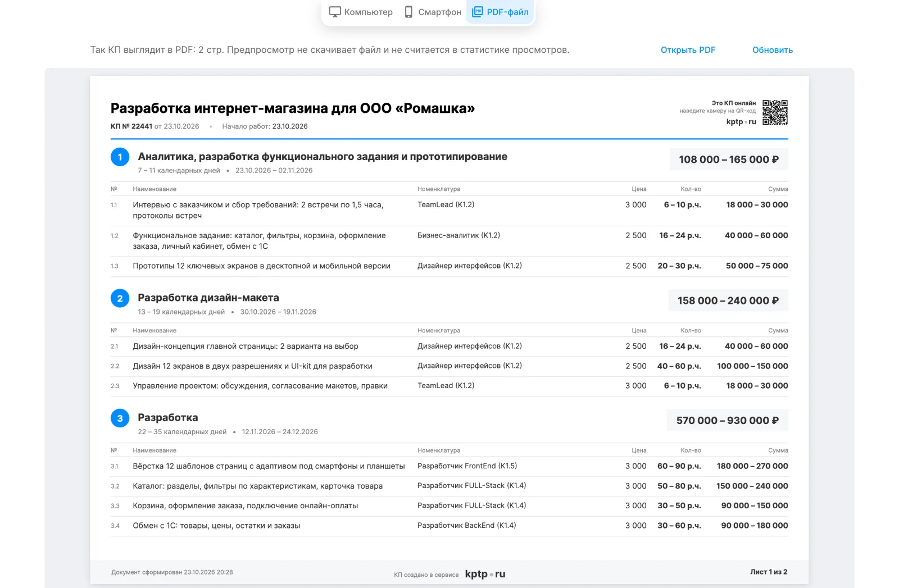
Task: Click row Вёрстка 12 шаблонов страниц
Action: 449,466
